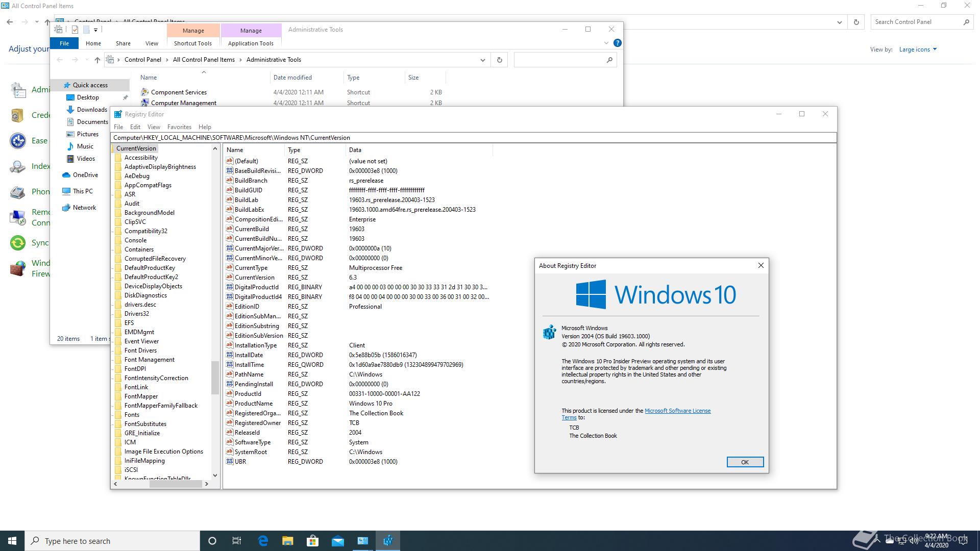980x551 pixels.
Task: Open File Explorer from the taskbar
Action: point(287,541)
